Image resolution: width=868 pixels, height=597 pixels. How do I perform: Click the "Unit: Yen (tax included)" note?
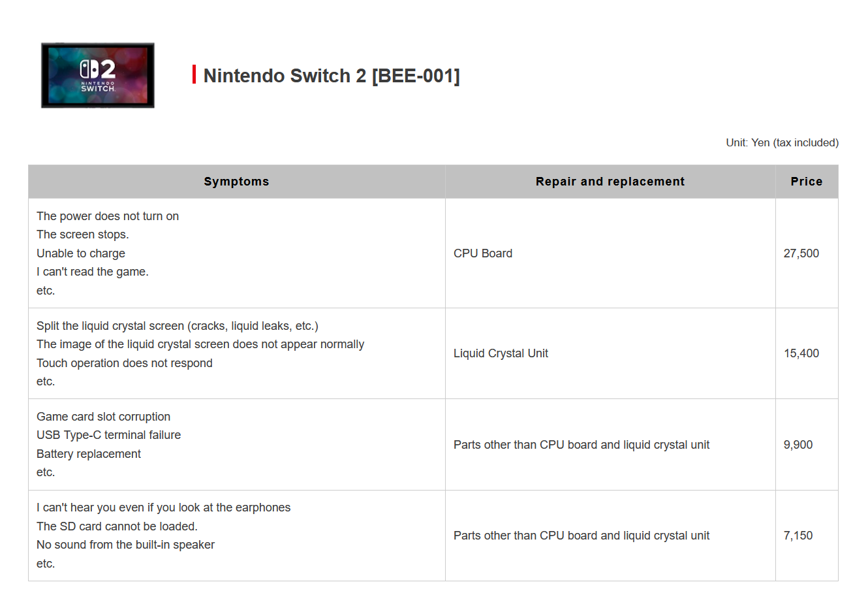coord(782,142)
